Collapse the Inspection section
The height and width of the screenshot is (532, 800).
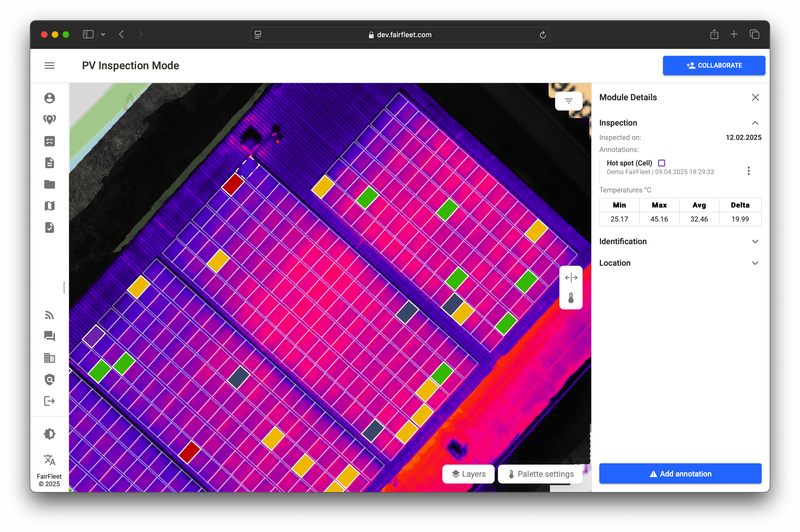[755, 123]
